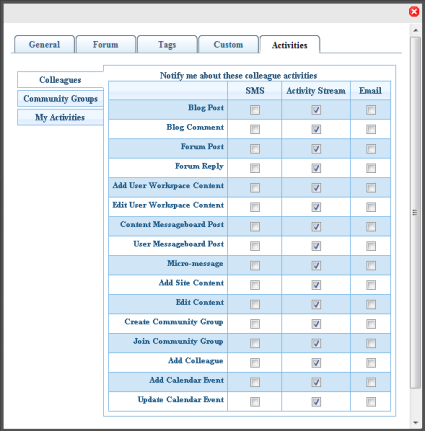
Task: Enable SMS for Edit Content
Action: click(255, 304)
